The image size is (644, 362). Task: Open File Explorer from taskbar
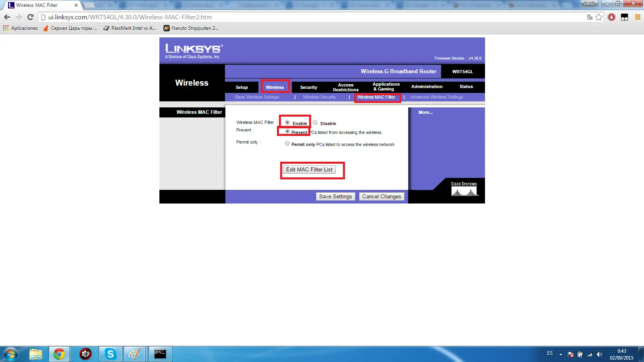36,354
